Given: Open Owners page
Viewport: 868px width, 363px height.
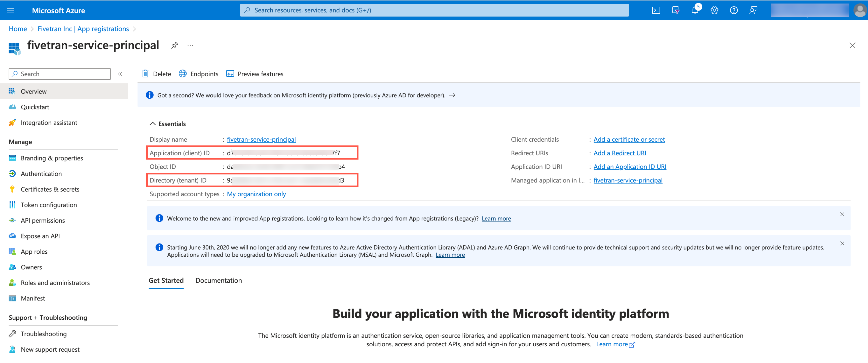Looking at the screenshot, I should click(x=64, y=267).
